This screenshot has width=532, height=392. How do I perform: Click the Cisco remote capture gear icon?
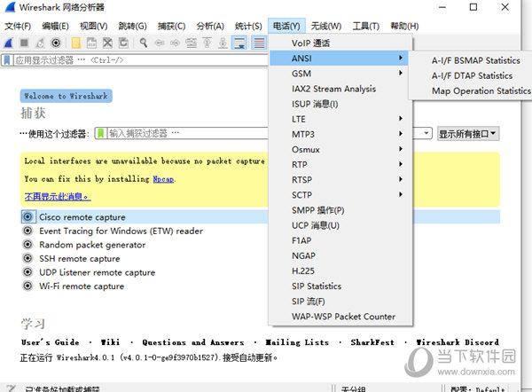pos(27,217)
